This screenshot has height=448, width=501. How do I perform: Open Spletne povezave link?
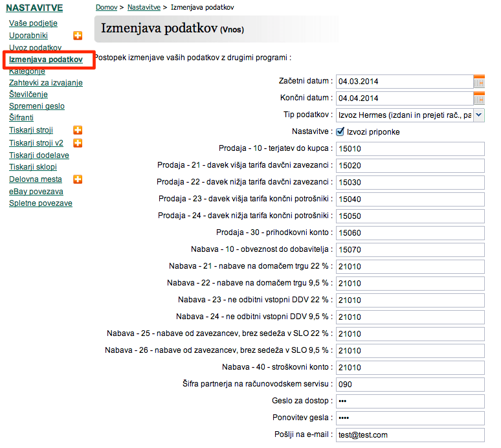tap(41, 203)
